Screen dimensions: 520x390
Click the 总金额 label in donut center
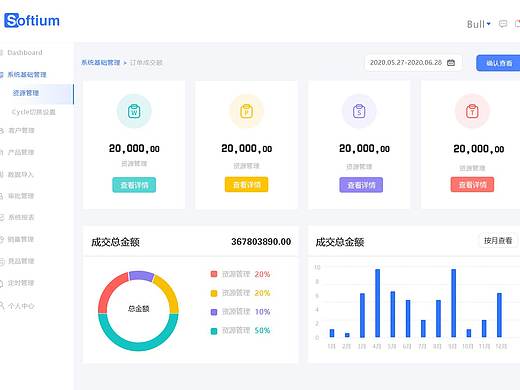[x=138, y=309]
